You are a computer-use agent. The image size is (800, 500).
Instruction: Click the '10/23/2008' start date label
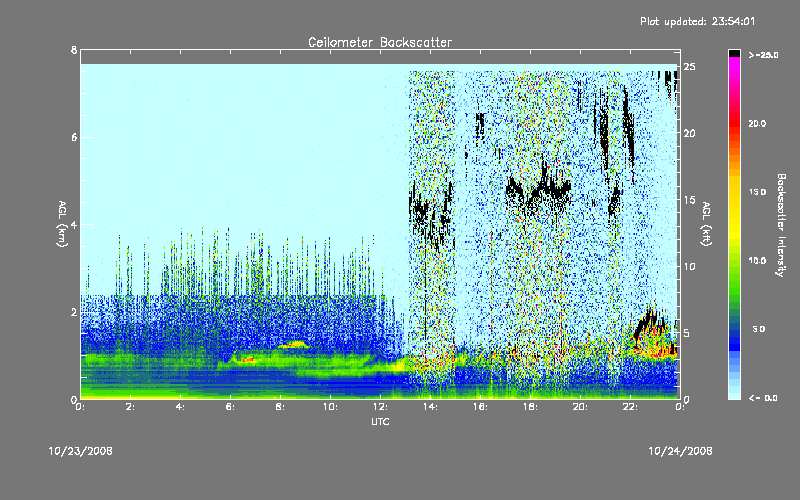[81, 451]
